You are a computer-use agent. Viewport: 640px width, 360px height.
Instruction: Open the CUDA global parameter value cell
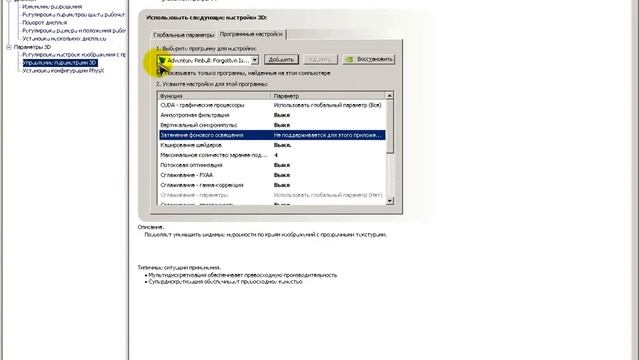pos(327,105)
